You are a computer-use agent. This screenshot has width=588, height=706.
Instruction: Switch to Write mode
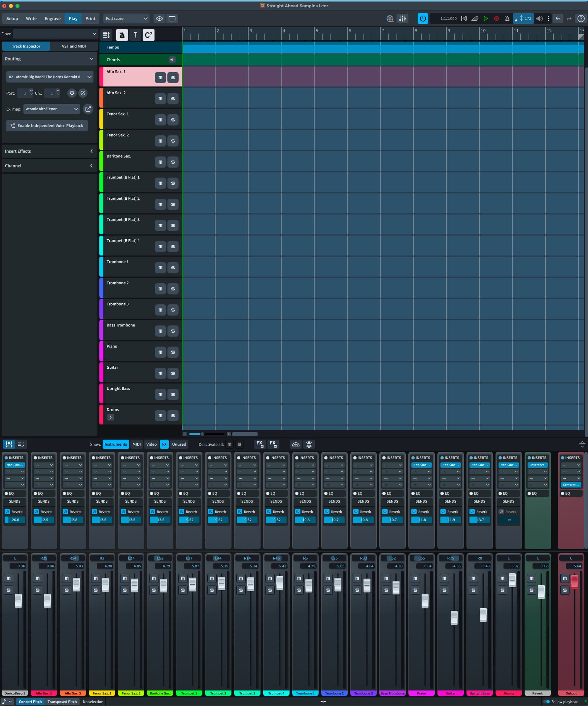click(x=31, y=18)
